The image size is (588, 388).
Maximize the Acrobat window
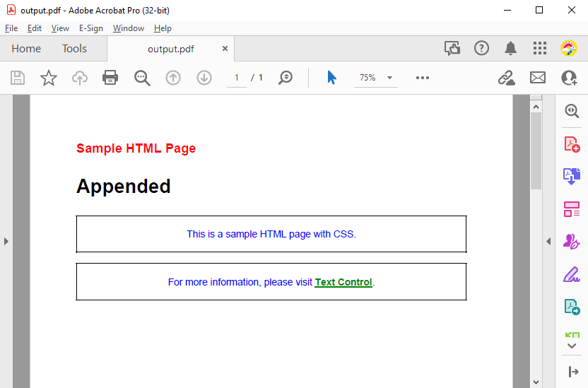click(539, 10)
